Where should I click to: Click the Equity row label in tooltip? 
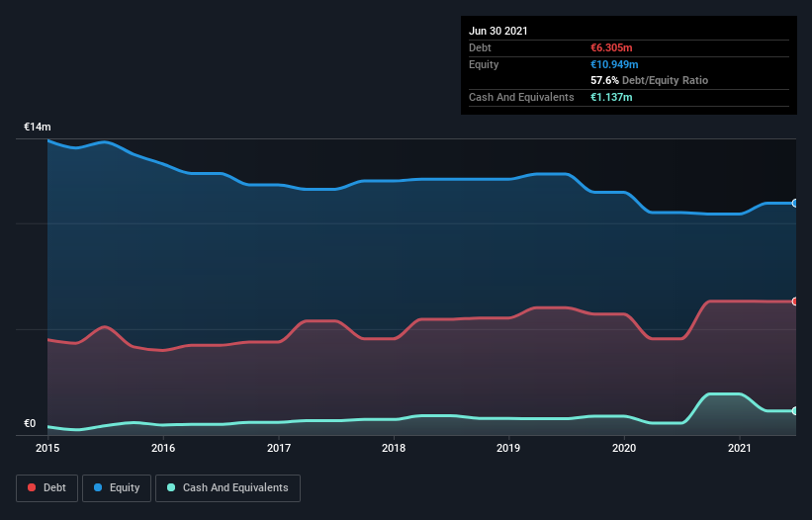[484, 64]
